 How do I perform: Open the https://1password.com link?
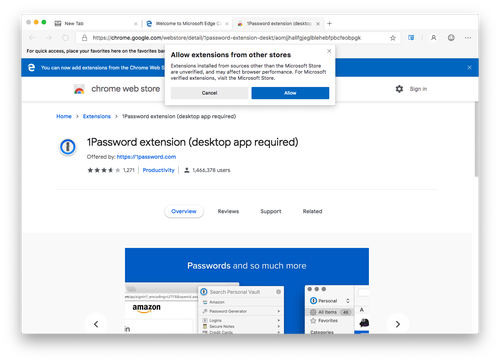146,157
